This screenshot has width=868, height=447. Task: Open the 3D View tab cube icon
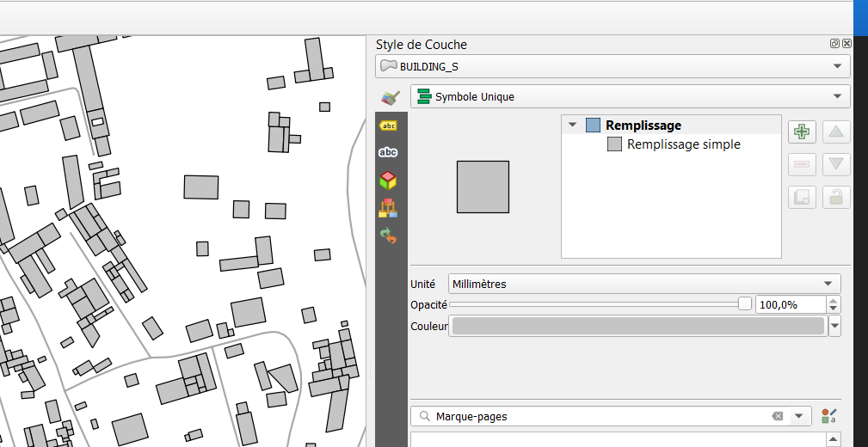tap(388, 180)
